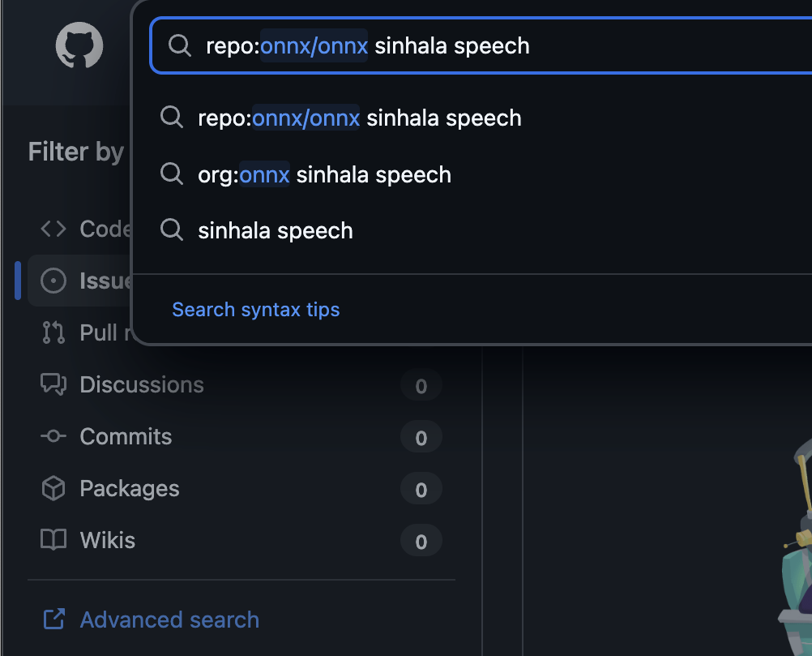The height and width of the screenshot is (656, 812).
Task: Click the Pull requests branch icon
Action: coord(53,332)
